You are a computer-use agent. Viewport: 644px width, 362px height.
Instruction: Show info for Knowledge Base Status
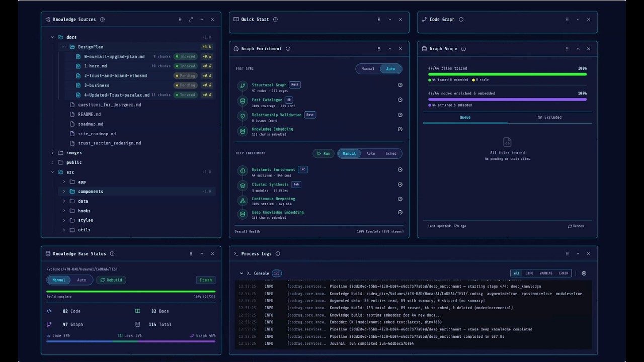point(112,254)
